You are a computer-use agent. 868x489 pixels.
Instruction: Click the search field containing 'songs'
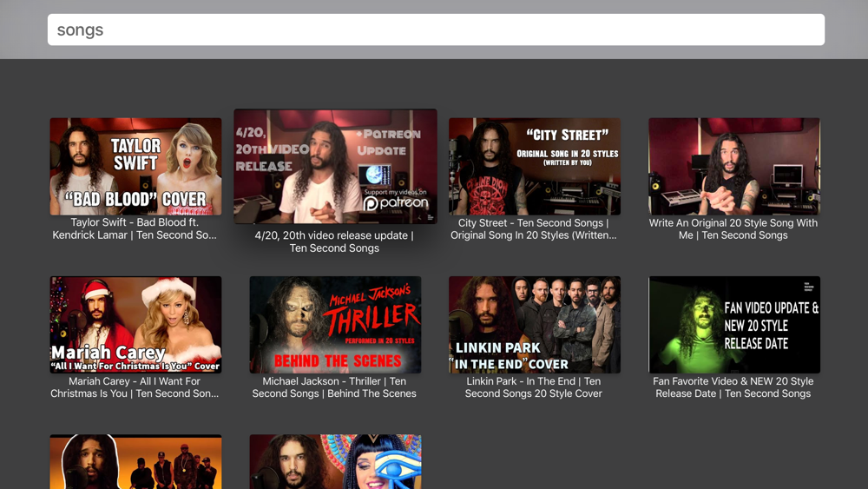436,30
